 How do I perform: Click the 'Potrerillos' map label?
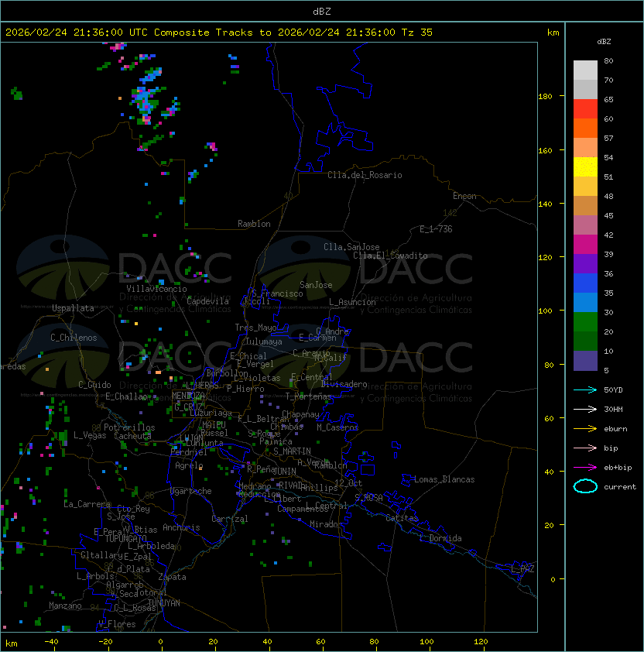coord(129,427)
